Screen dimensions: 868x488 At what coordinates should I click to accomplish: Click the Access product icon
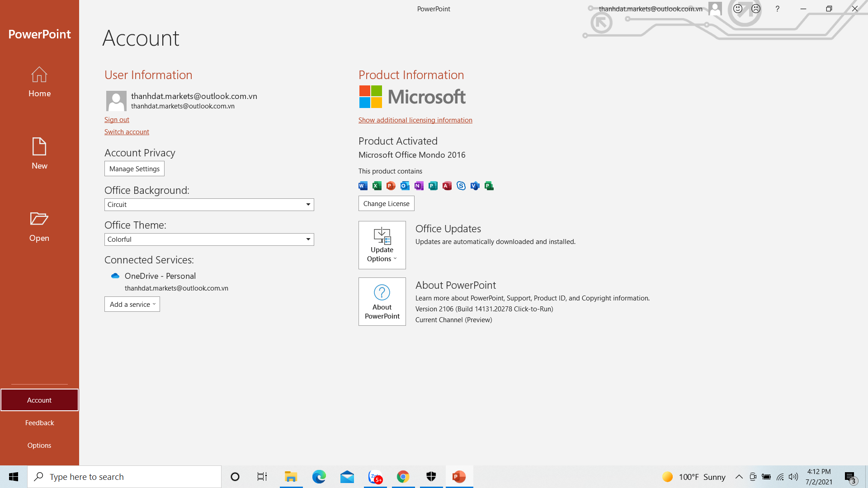[447, 186]
